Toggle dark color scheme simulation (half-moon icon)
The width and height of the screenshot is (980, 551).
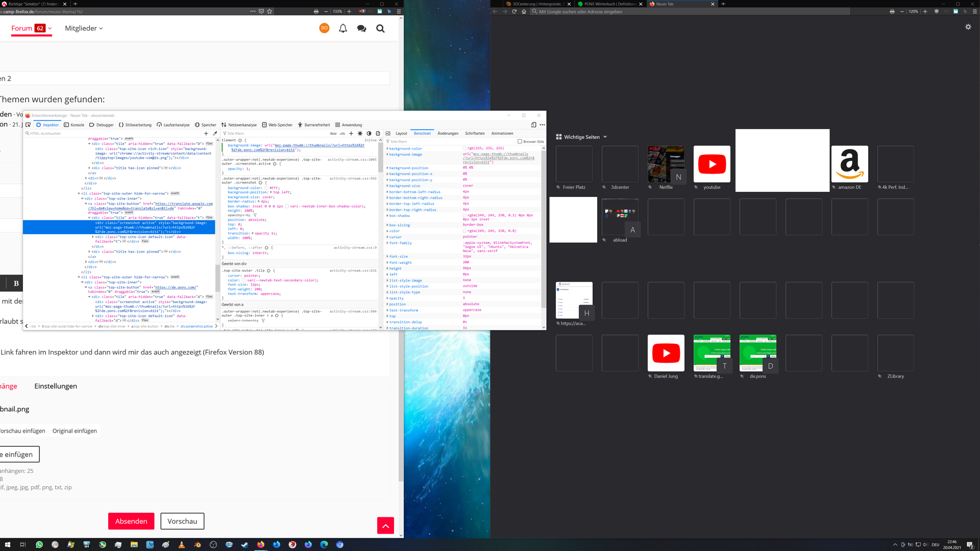point(369,133)
